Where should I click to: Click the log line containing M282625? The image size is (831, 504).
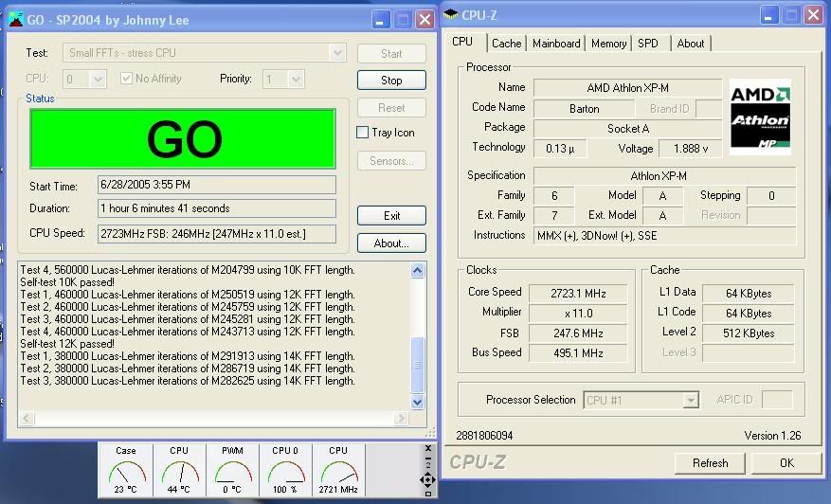point(188,381)
